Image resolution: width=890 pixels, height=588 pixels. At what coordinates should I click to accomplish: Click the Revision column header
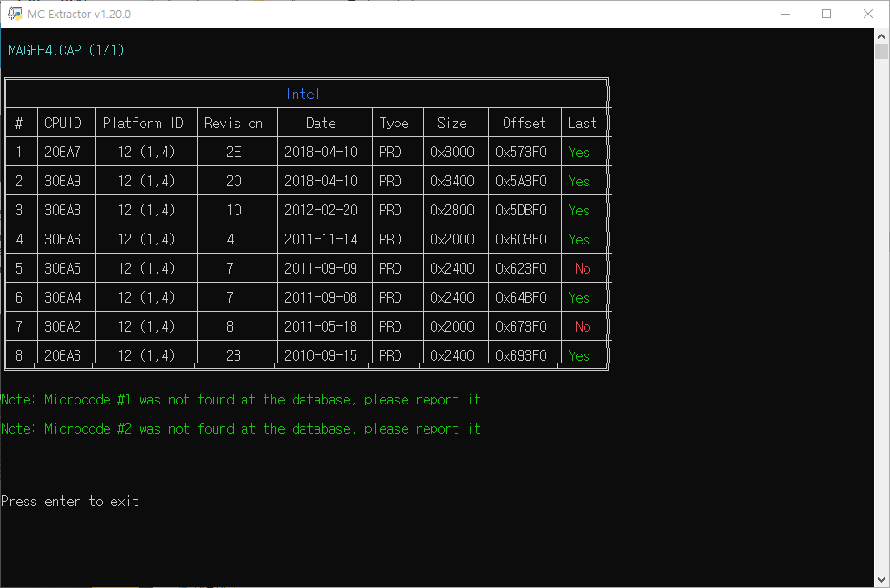click(x=234, y=124)
